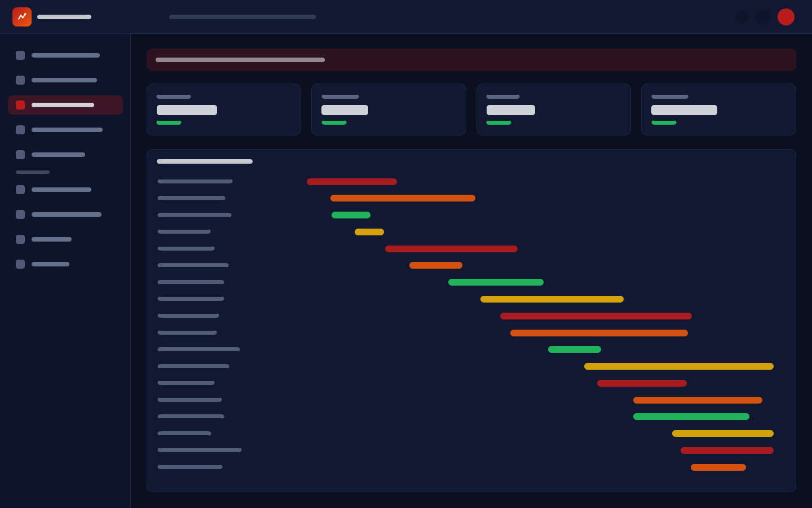Select the short green bar in third timeline row
Viewport: 812px width, 508px height.
pyautogui.click(x=351, y=215)
